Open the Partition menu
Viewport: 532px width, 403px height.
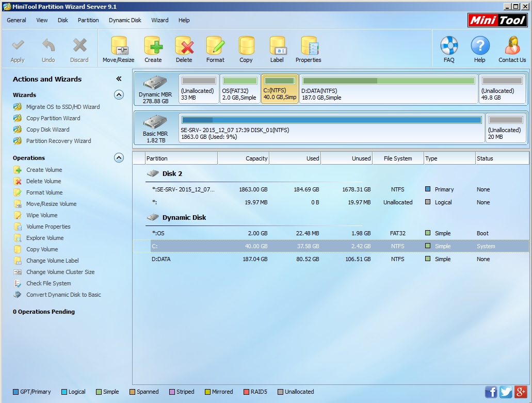pos(88,20)
